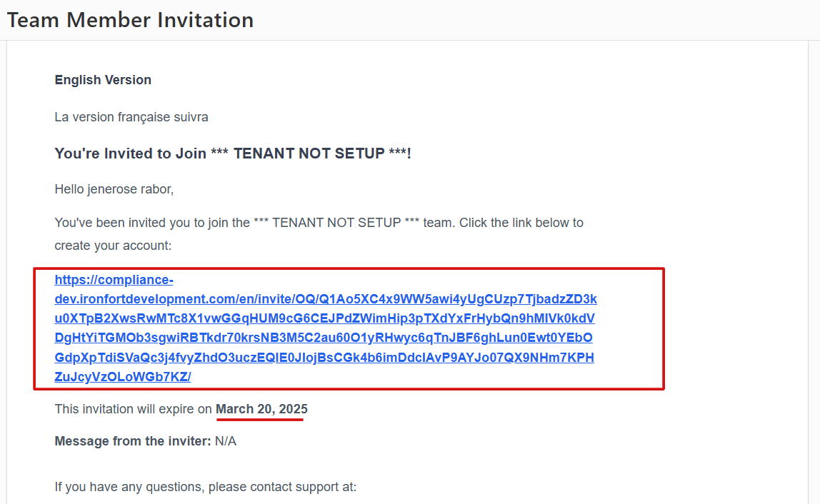Click the "La version française suivra" text

click(131, 116)
